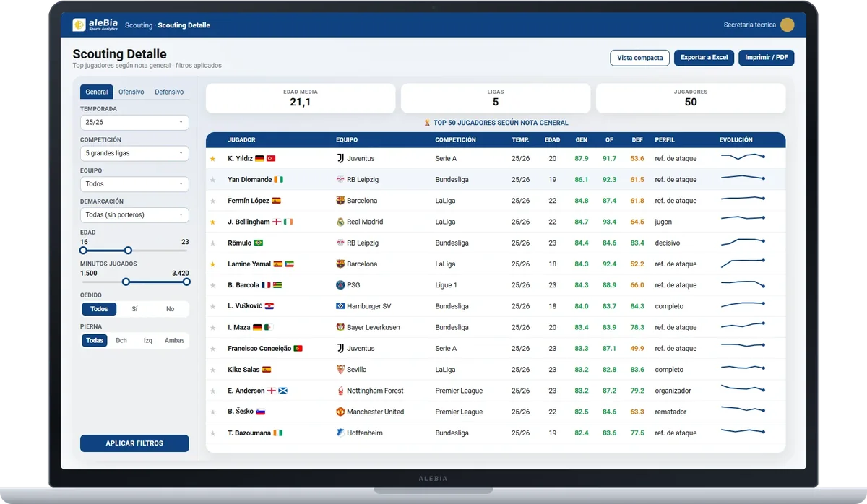Viewport: 867px width, 504px height.
Task: Choose No for the Cedido filter
Action: click(170, 309)
